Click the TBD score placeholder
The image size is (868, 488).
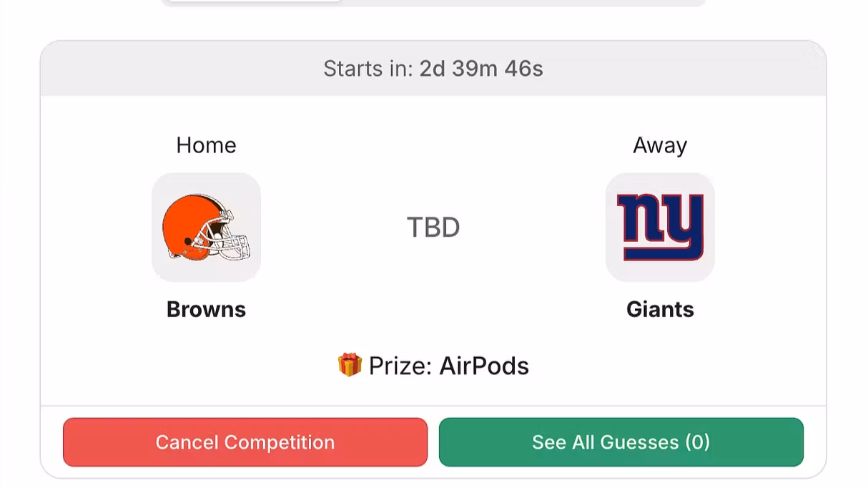[433, 228]
